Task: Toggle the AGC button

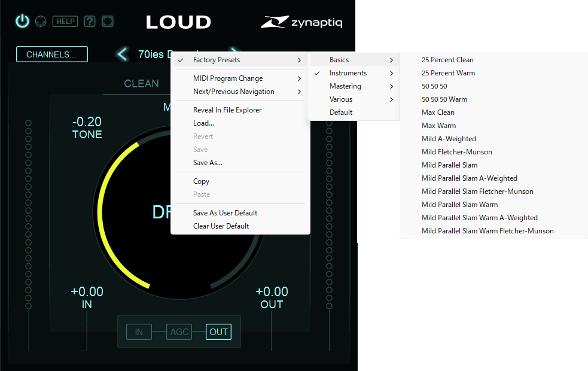Action: pos(179,332)
